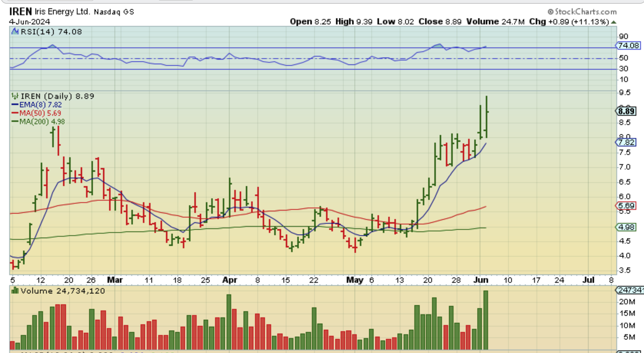Click the MA(50) 5.69 legend text
644x353 pixels.
[40, 113]
